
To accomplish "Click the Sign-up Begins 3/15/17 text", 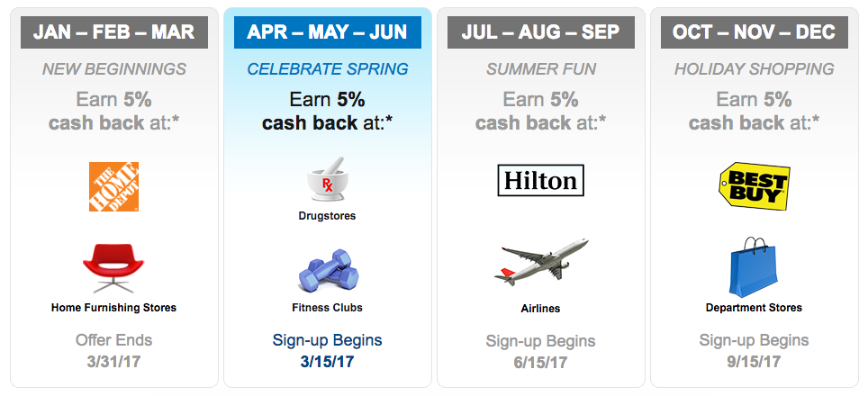I will [x=327, y=351].
